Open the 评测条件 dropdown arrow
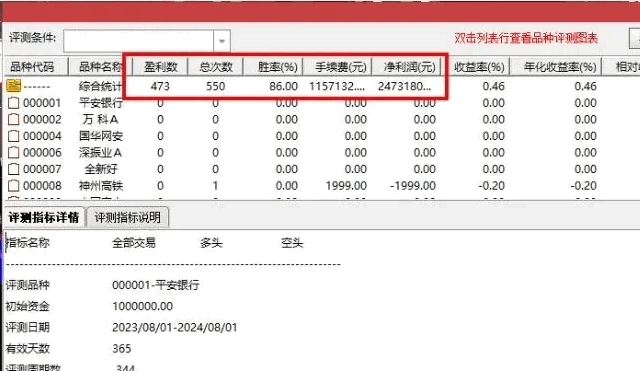 click(x=222, y=41)
